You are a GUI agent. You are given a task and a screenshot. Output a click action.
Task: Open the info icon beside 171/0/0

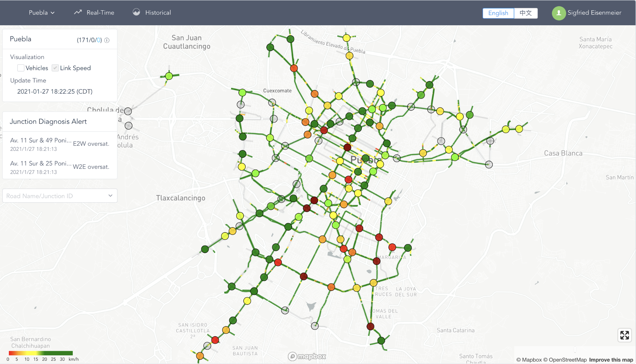107,40
